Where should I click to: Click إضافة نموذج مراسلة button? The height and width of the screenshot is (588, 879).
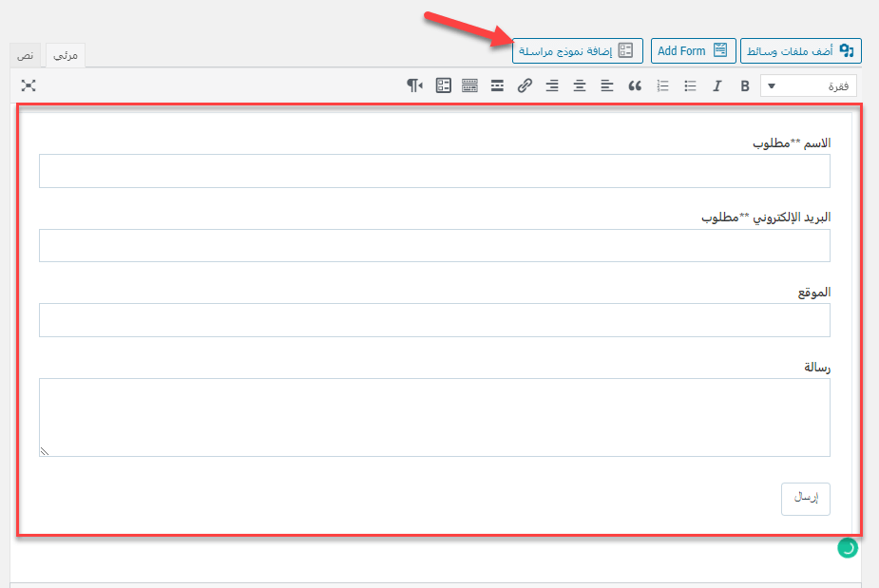(x=578, y=51)
